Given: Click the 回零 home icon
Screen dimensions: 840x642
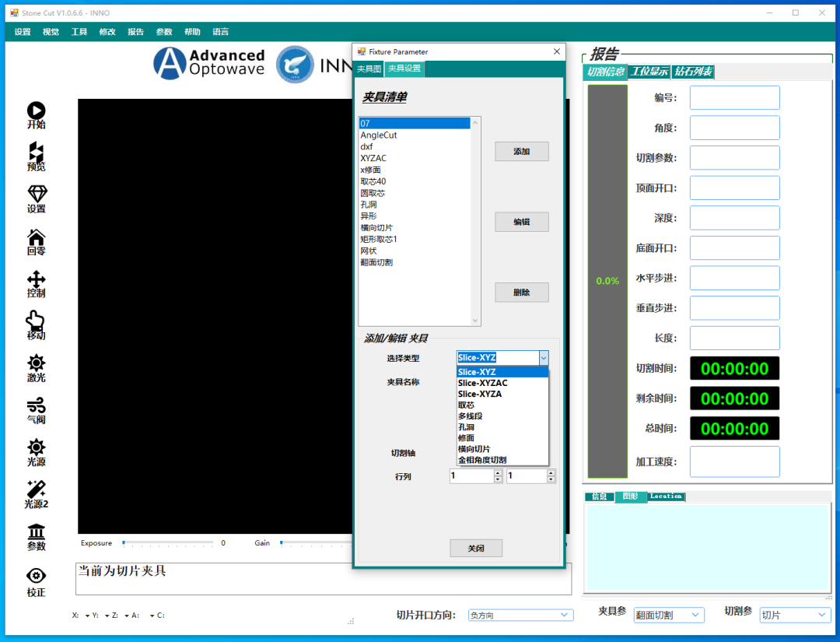Looking at the screenshot, I should 36,237.
